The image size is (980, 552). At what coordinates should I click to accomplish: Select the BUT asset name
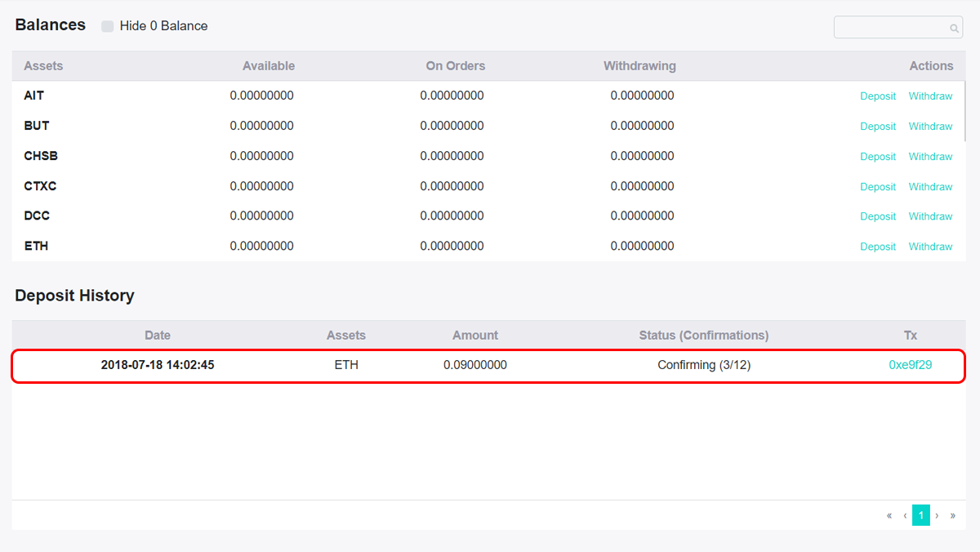(x=37, y=126)
